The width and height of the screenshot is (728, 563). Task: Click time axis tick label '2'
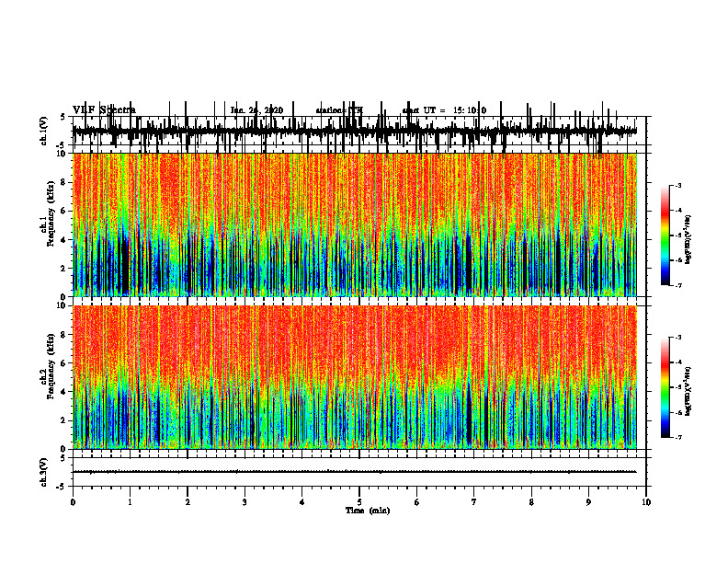click(188, 502)
